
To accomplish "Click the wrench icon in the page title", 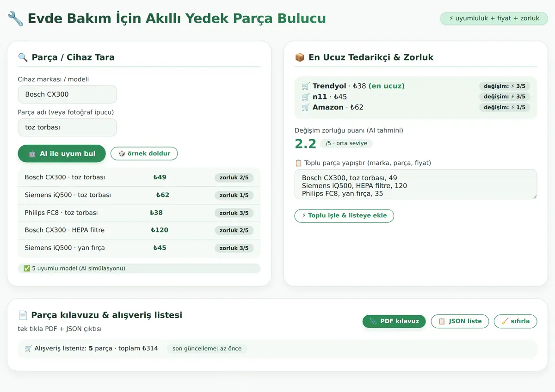I will click(x=16, y=18).
